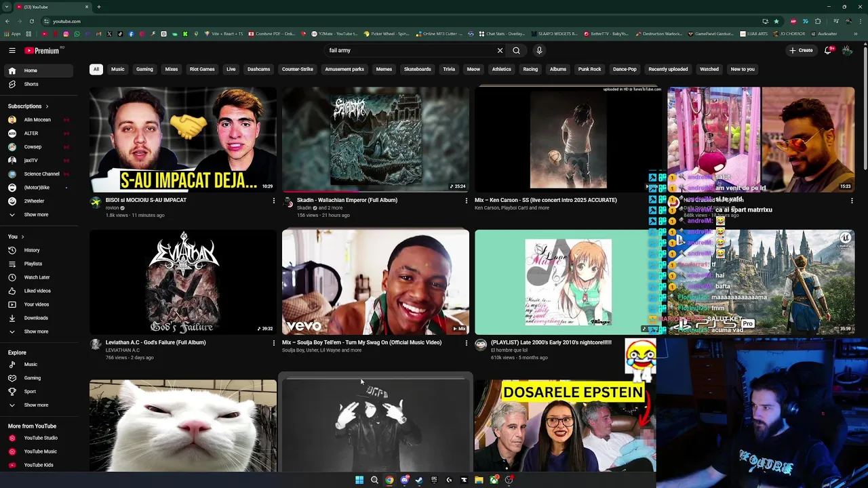Open Watch Later in the sidebar
This screenshot has width=868, height=488.
point(39,277)
